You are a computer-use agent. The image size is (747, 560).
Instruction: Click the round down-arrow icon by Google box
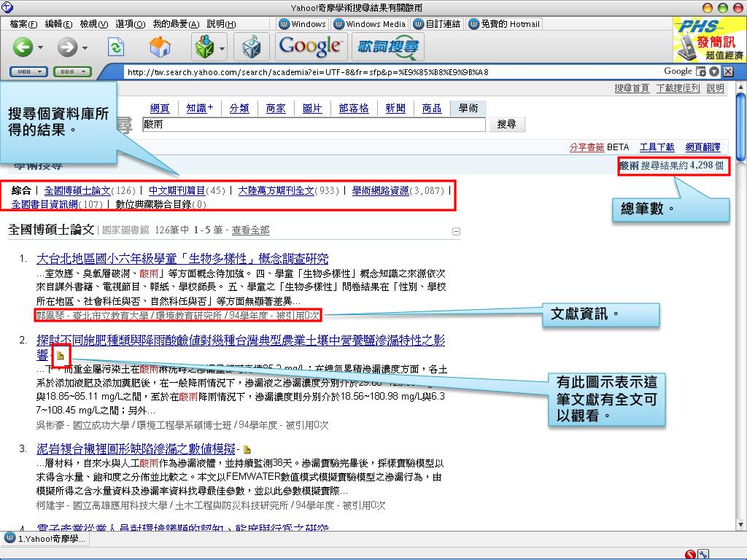(714, 71)
